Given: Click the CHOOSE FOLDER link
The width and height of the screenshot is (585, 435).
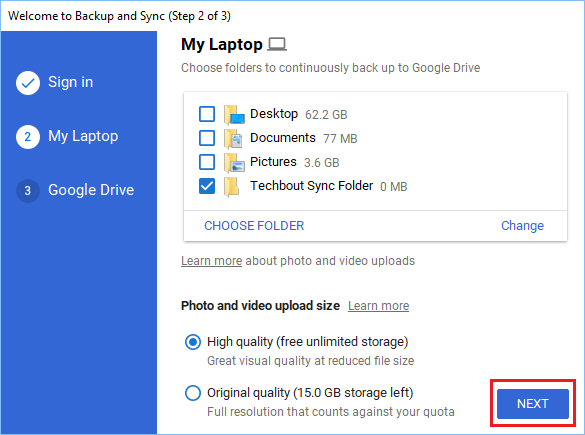Looking at the screenshot, I should 254,226.
